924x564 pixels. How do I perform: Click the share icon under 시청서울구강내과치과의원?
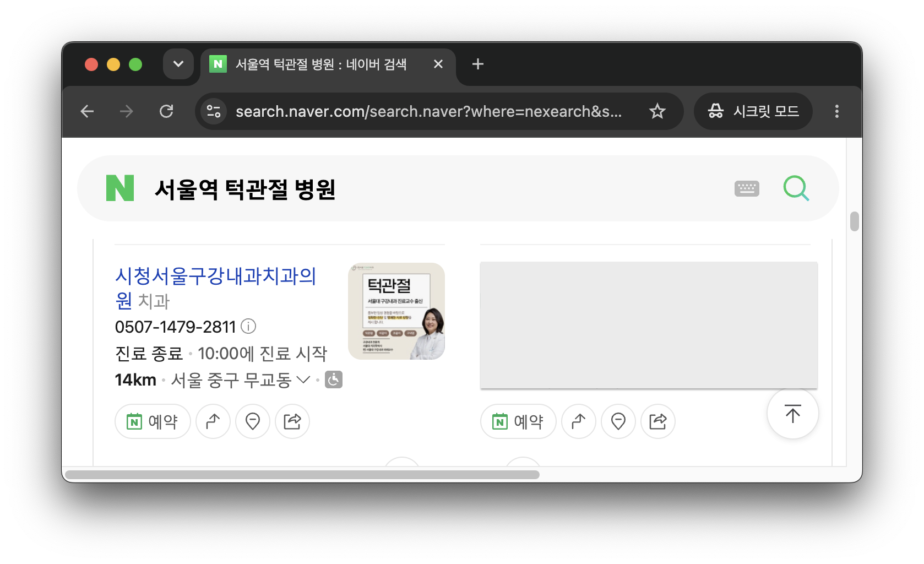(x=292, y=421)
